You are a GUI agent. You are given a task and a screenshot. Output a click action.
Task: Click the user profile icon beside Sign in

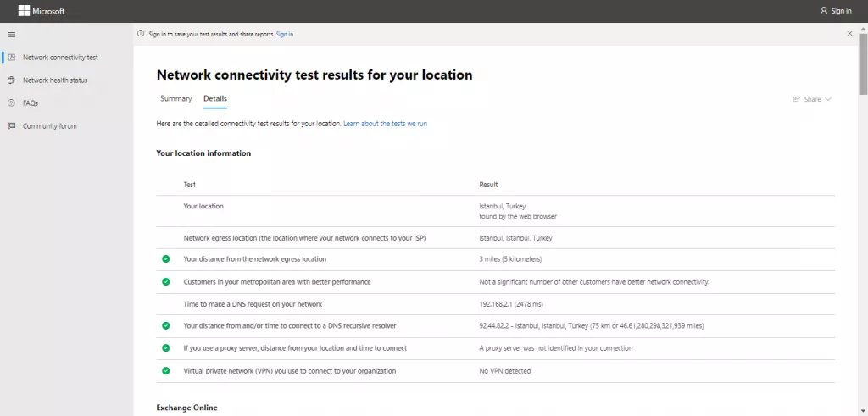[x=823, y=11]
